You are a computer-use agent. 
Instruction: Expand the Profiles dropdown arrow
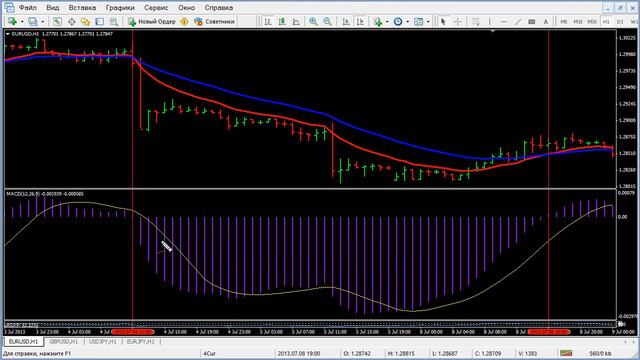42,22
